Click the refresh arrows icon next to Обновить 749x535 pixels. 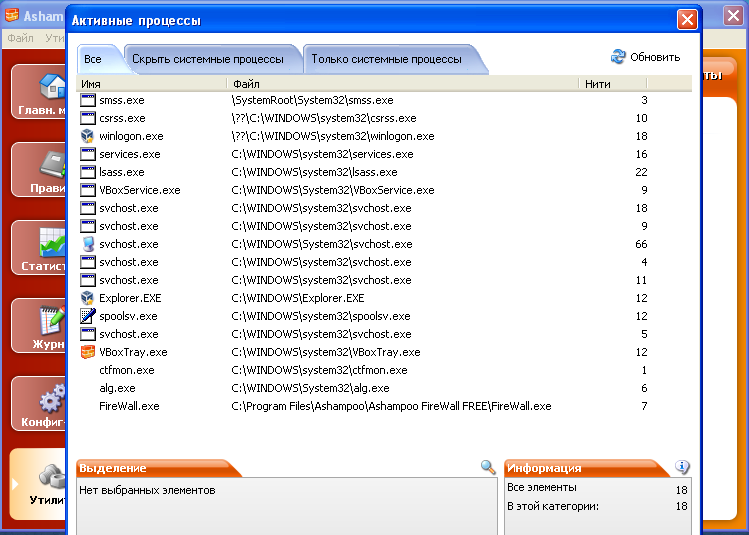click(x=618, y=57)
